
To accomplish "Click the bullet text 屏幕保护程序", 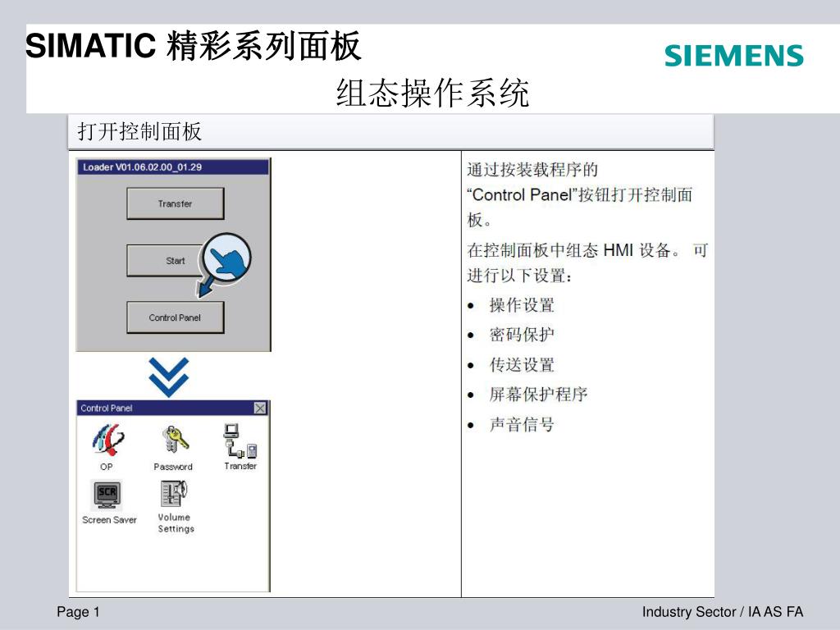I will [538, 395].
